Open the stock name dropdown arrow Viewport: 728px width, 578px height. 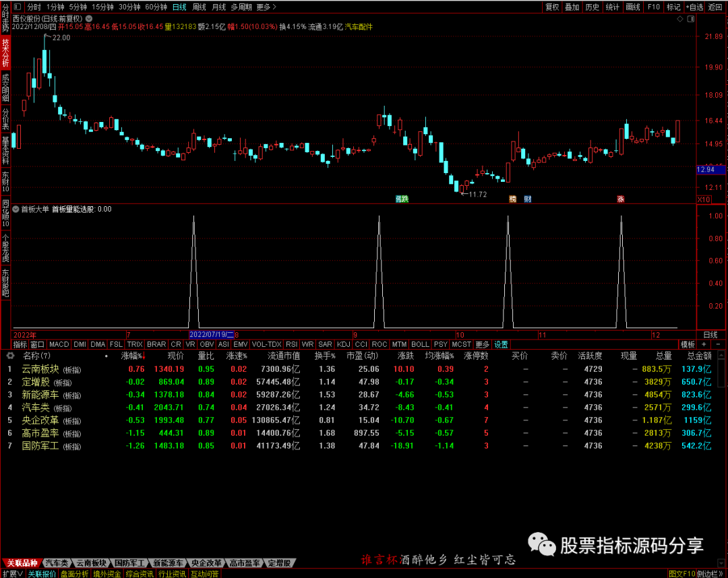pyautogui.click(x=89, y=19)
